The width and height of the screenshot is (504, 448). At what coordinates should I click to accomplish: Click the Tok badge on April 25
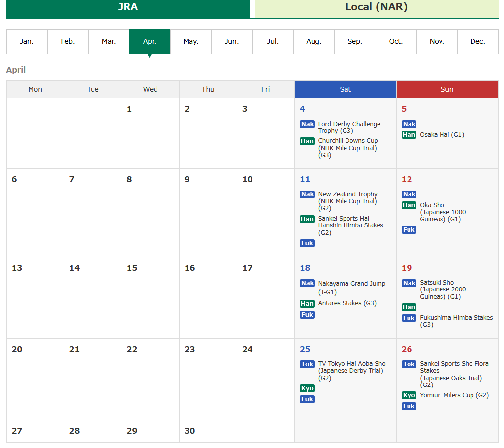[x=307, y=364]
